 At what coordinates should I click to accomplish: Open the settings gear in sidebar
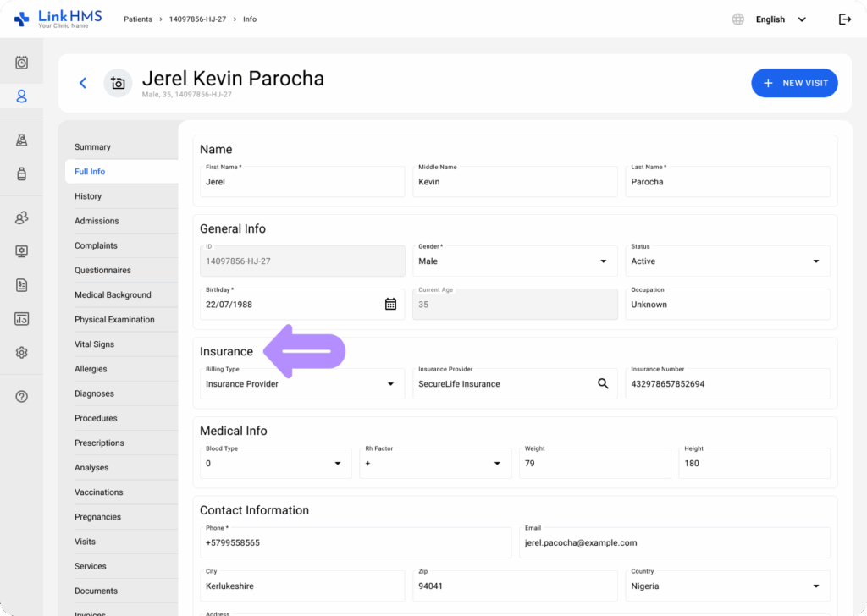click(x=22, y=353)
